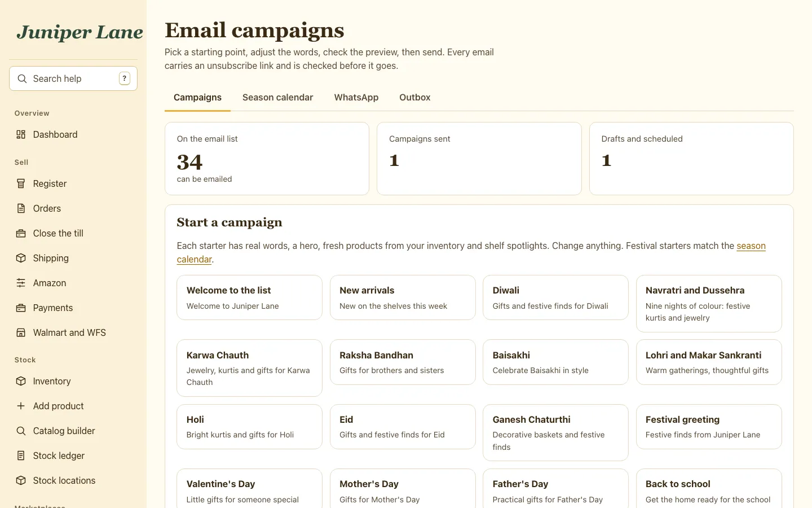The image size is (812, 508).
Task: Click the Inventory cube icon
Action: (21, 381)
